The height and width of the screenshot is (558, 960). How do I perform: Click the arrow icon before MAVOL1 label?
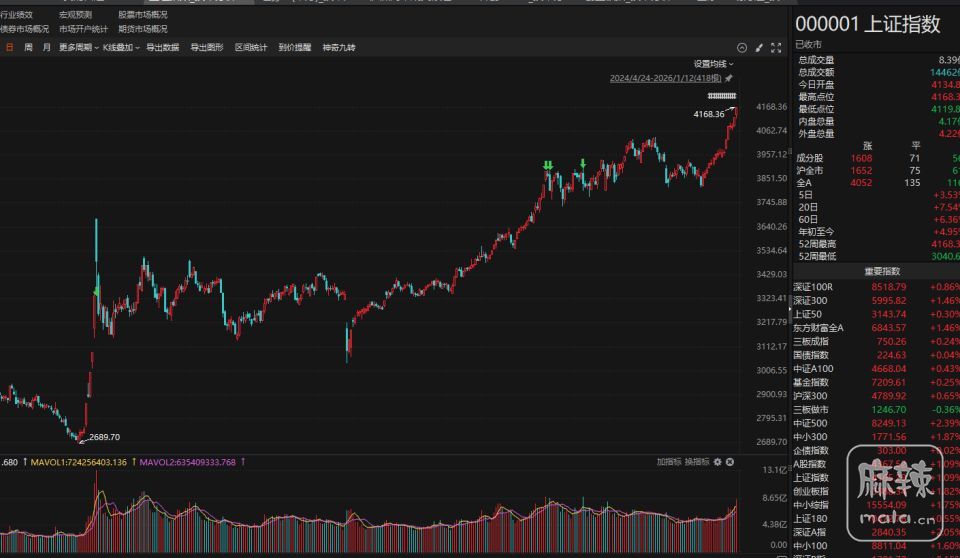[x=24, y=462]
